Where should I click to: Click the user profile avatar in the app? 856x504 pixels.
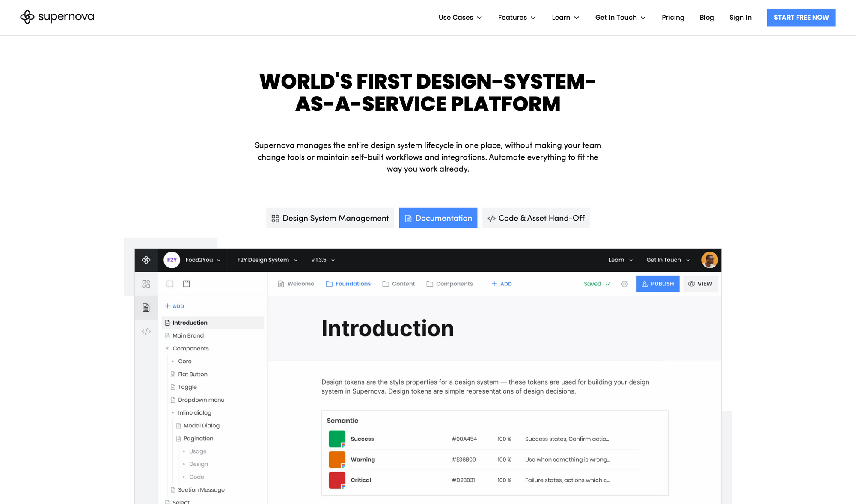[x=709, y=260]
